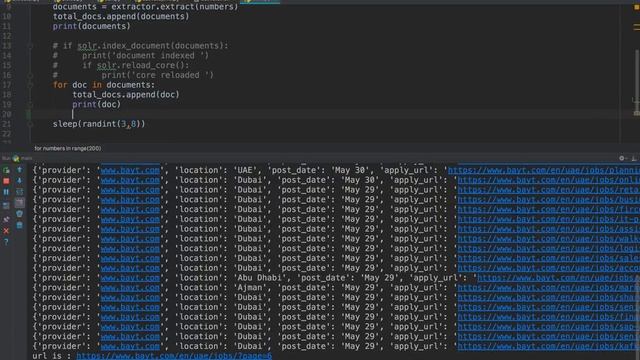Click 'Ajman' location value in console

point(250,288)
